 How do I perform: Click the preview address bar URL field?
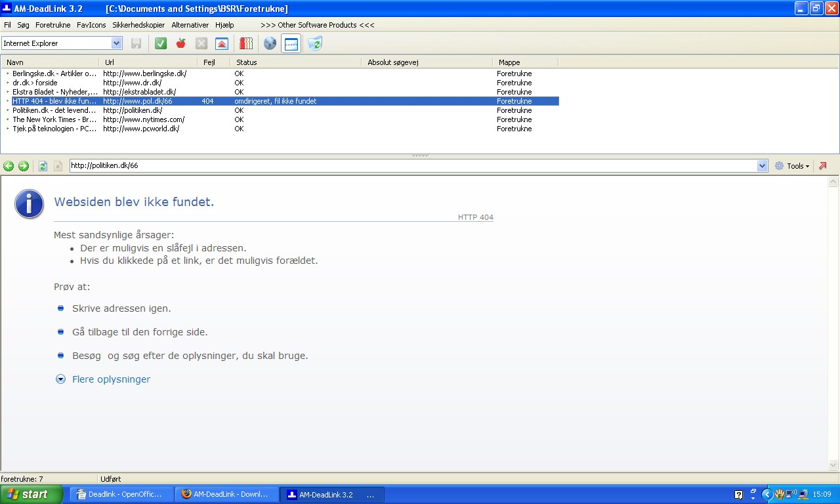click(x=413, y=166)
